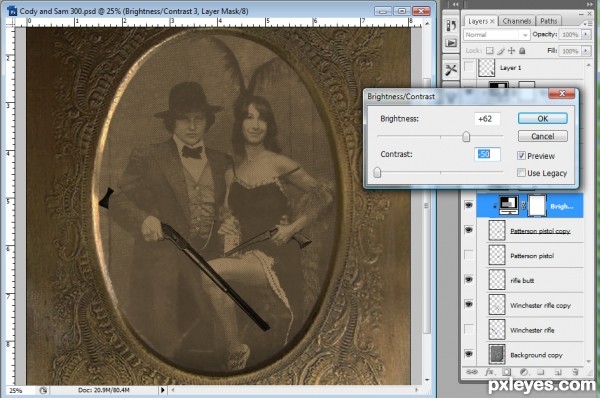
Task: Click the create new layer icon
Action: point(558,372)
